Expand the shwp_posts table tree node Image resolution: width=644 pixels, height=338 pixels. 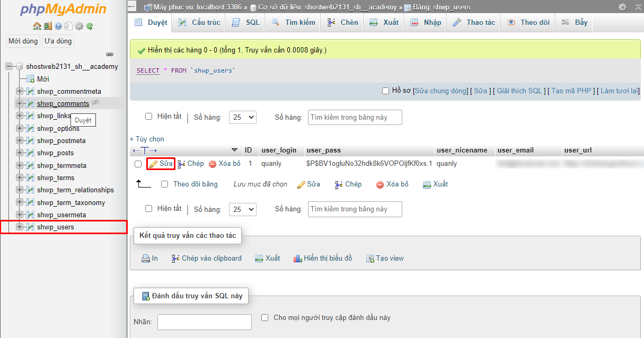click(x=20, y=153)
